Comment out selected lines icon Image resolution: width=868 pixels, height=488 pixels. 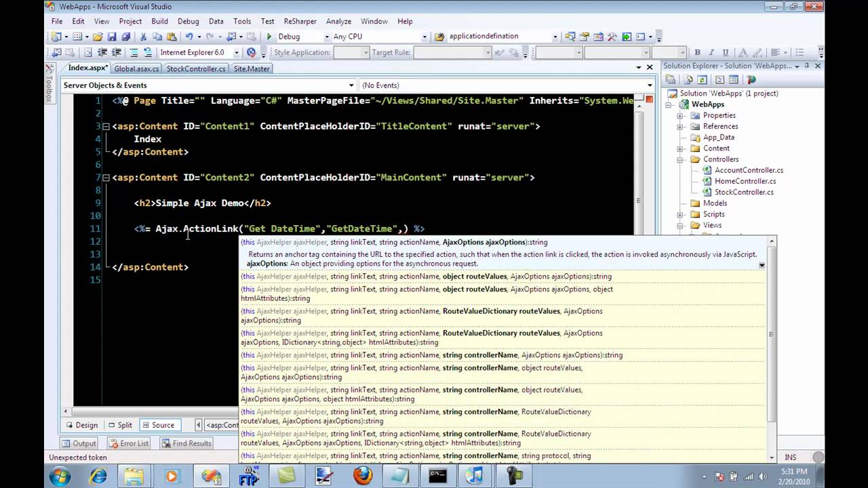coord(134,52)
